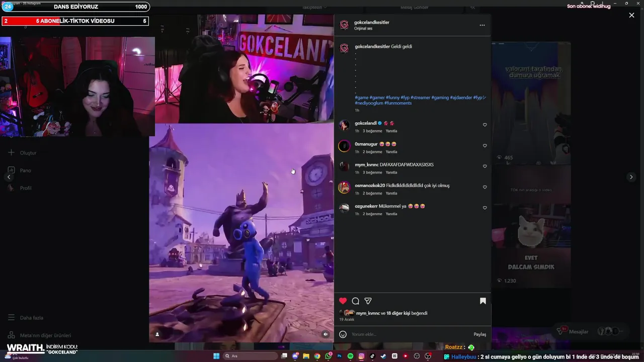Open emoji picker in comment box
The width and height of the screenshot is (644, 362).
343,334
